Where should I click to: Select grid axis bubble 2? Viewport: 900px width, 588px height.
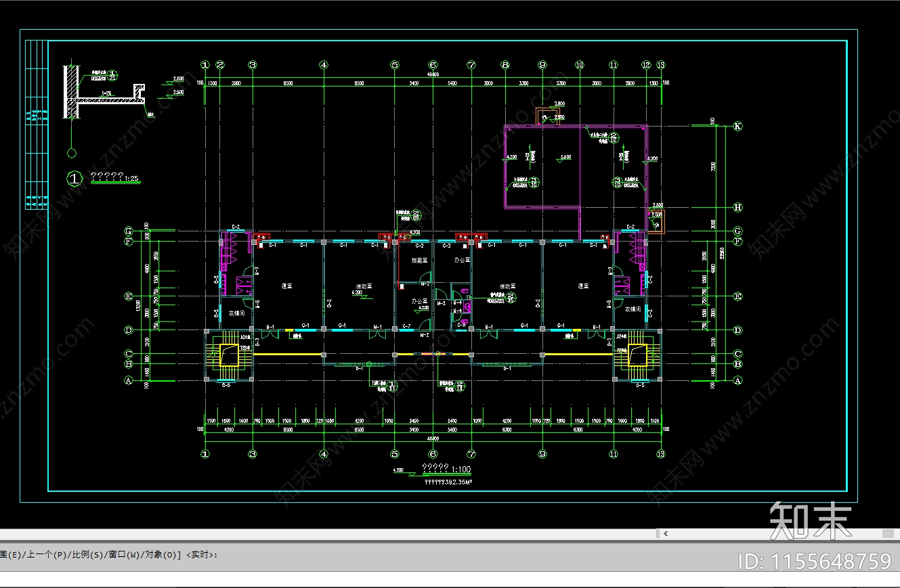tap(220, 65)
